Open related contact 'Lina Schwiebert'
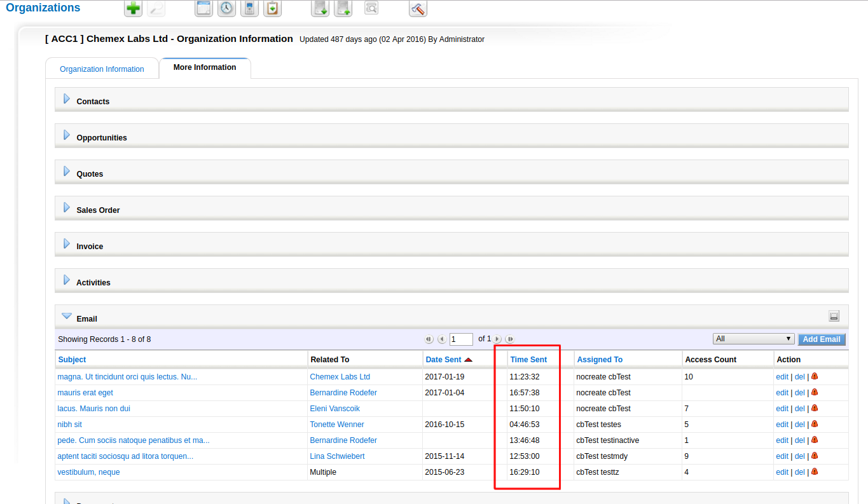The image size is (868, 504). point(337,456)
